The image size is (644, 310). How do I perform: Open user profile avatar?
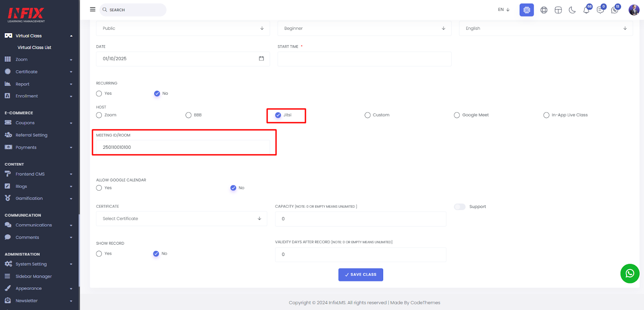click(x=634, y=10)
